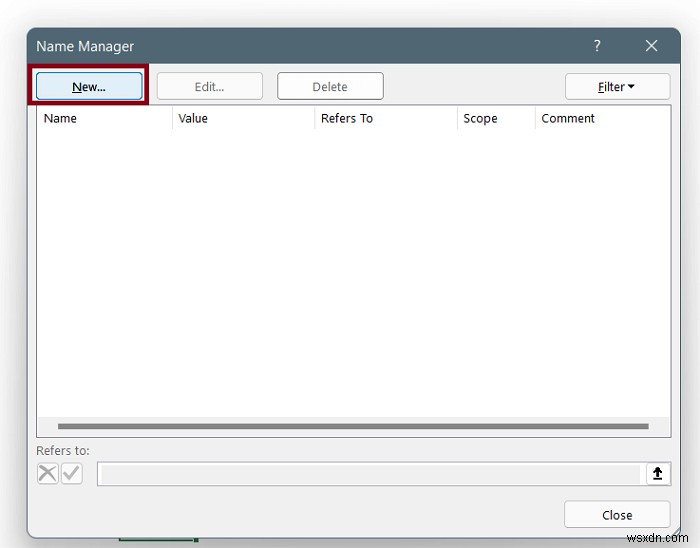Image resolution: width=700 pixels, height=548 pixels.
Task: Click the help question mark icon
Action: [x=597, y=46]
